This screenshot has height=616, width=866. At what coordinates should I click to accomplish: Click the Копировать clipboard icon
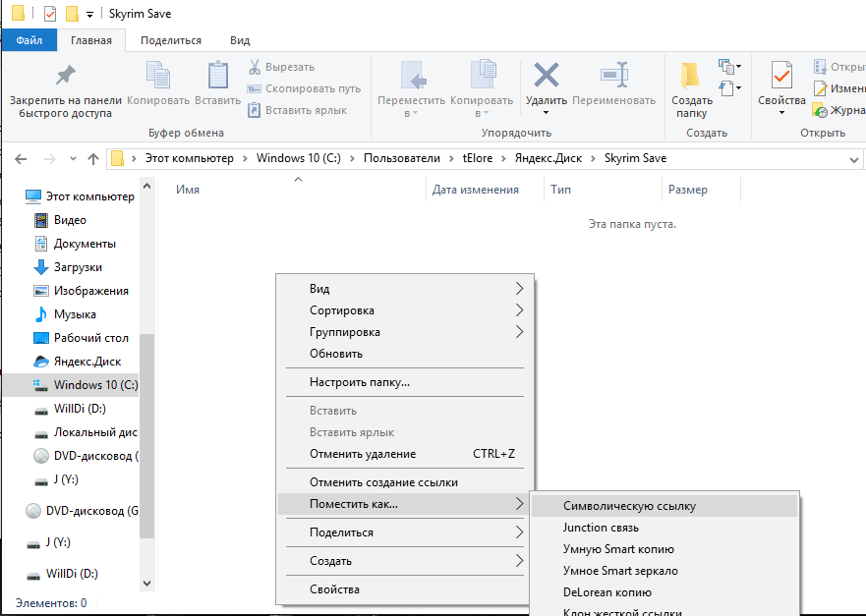[x=158, y=75]
